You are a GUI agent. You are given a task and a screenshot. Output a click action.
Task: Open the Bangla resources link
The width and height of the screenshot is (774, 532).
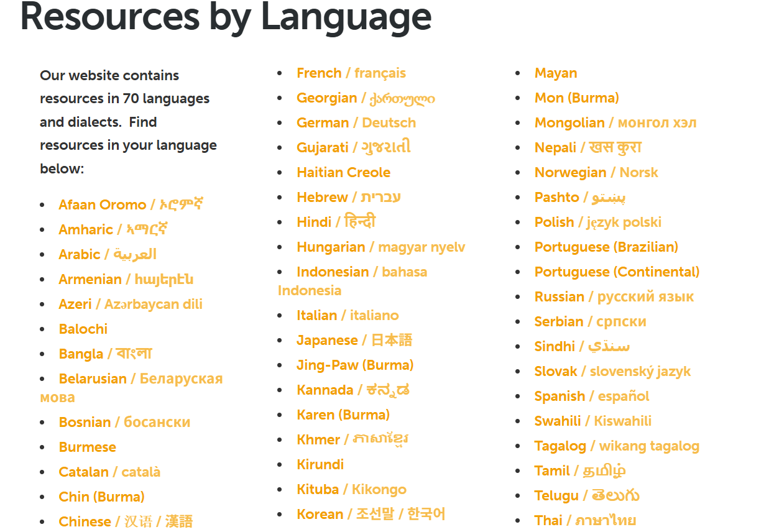tap(105, 354)
